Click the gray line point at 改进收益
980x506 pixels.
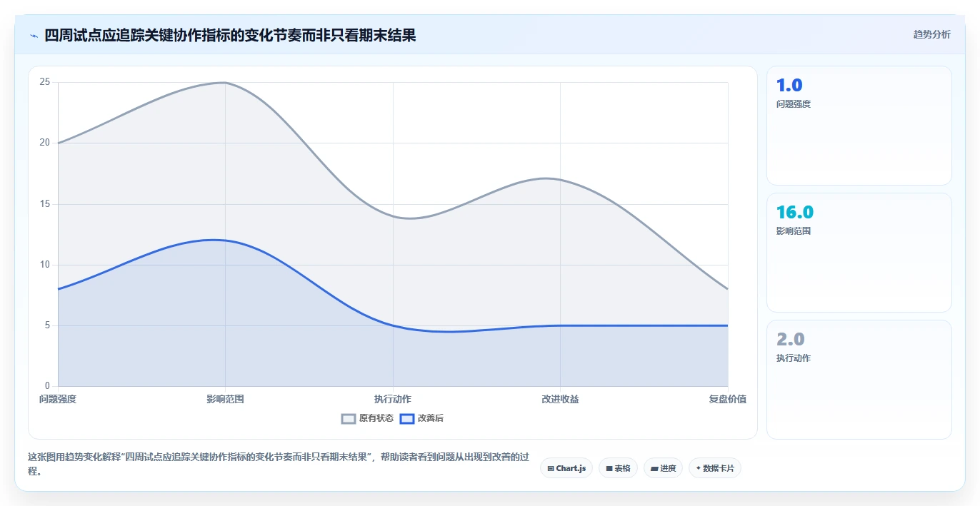point(560,180)
